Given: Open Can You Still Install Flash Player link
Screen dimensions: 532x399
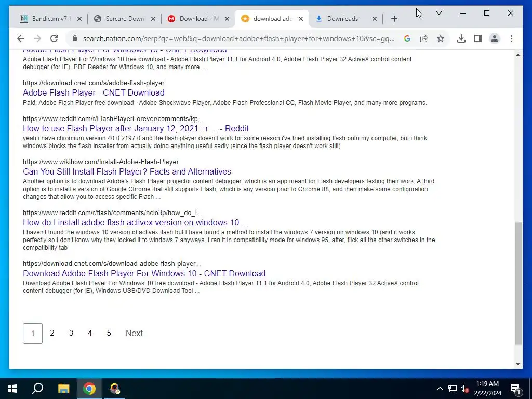Looking at the screenshot, I should (127, 171).
